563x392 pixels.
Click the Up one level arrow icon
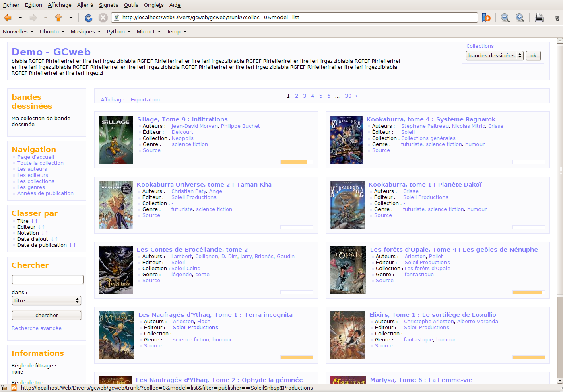pyautogui.click(x=58, y=18)
